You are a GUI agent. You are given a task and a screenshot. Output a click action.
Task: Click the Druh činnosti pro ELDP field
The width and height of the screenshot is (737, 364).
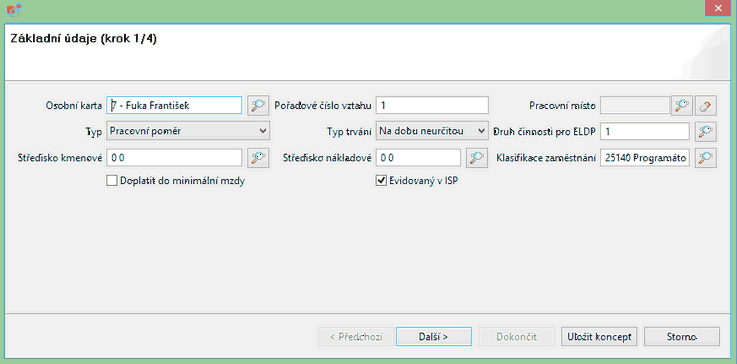(645, 132)
